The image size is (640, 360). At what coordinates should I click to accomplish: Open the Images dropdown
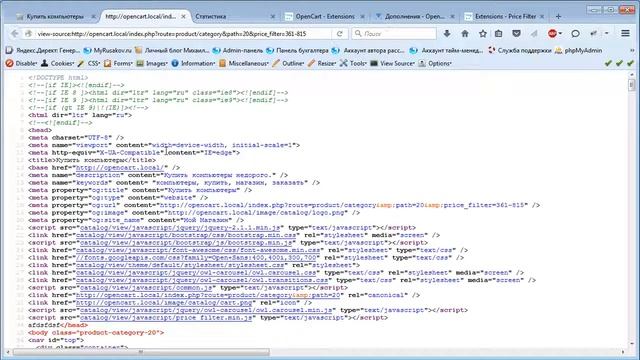tap(152, 63)
